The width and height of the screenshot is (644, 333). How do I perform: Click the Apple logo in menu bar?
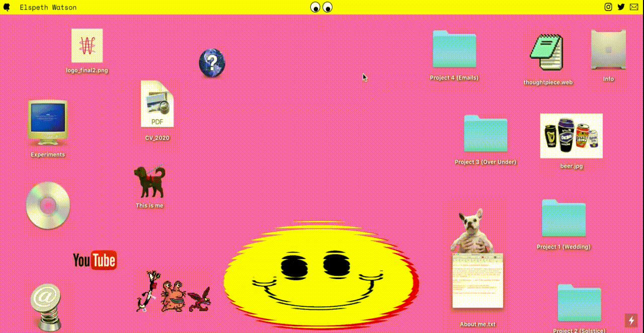(6, 7)
